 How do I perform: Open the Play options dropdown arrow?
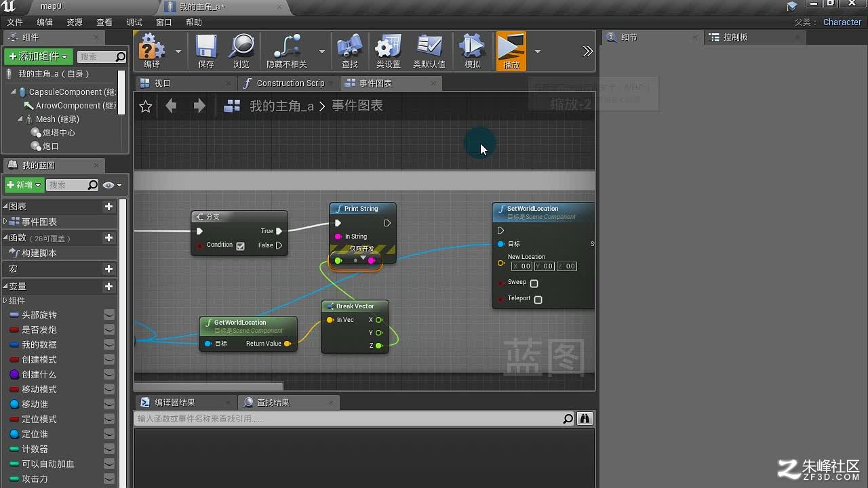537,52
